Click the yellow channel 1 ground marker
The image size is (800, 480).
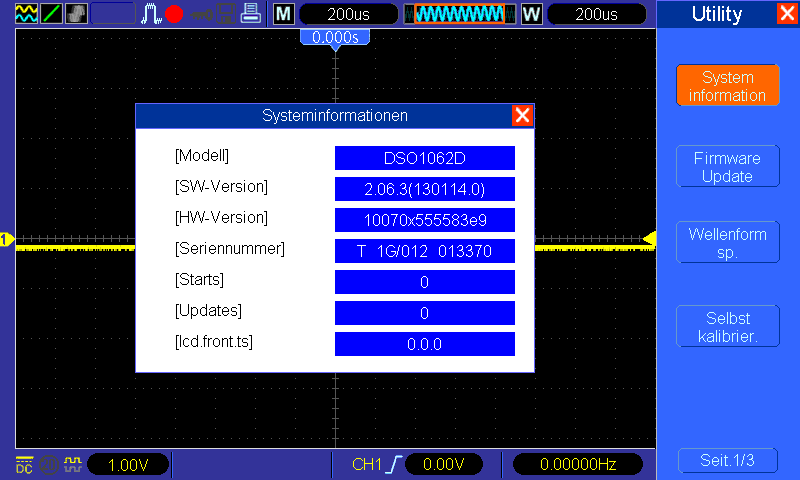(x=7, y=239)
